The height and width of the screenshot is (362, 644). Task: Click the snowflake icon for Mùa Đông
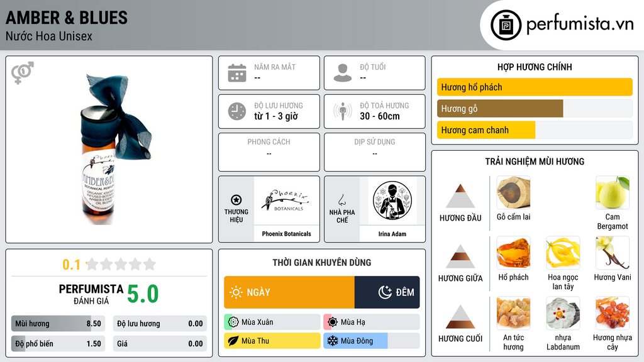click(x=332, y=341)
